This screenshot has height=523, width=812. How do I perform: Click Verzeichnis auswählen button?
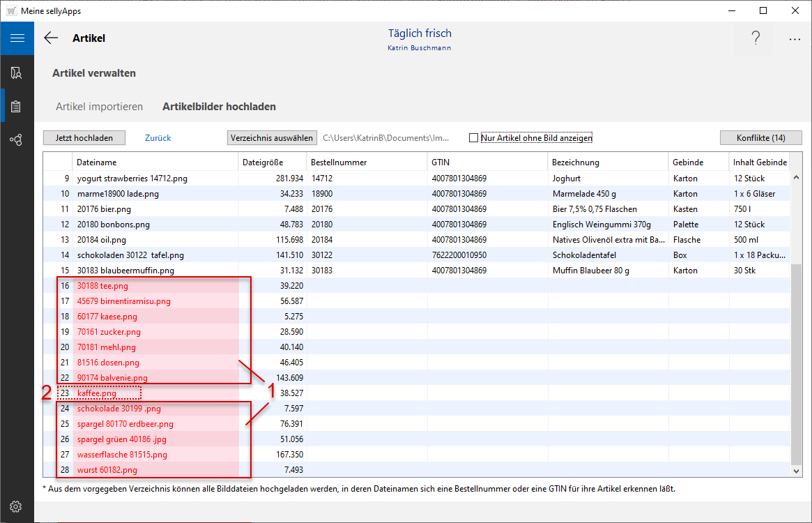tap(272, 138)
